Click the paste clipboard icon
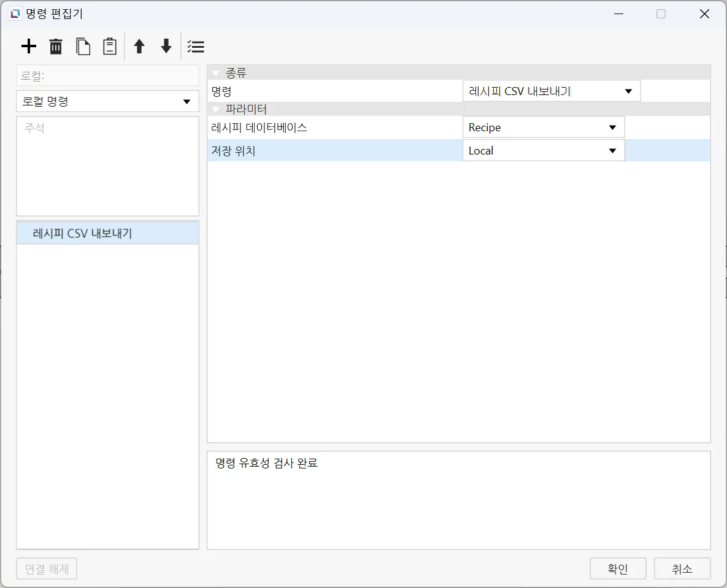Viewport: 727px width, 588px height. 109,47
